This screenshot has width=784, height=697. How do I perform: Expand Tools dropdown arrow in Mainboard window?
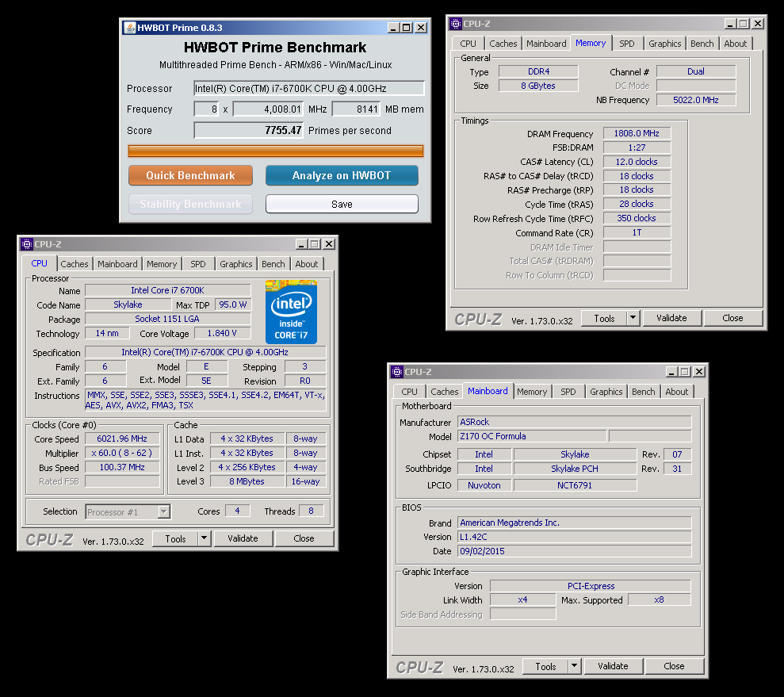click(x=574, y=666)
